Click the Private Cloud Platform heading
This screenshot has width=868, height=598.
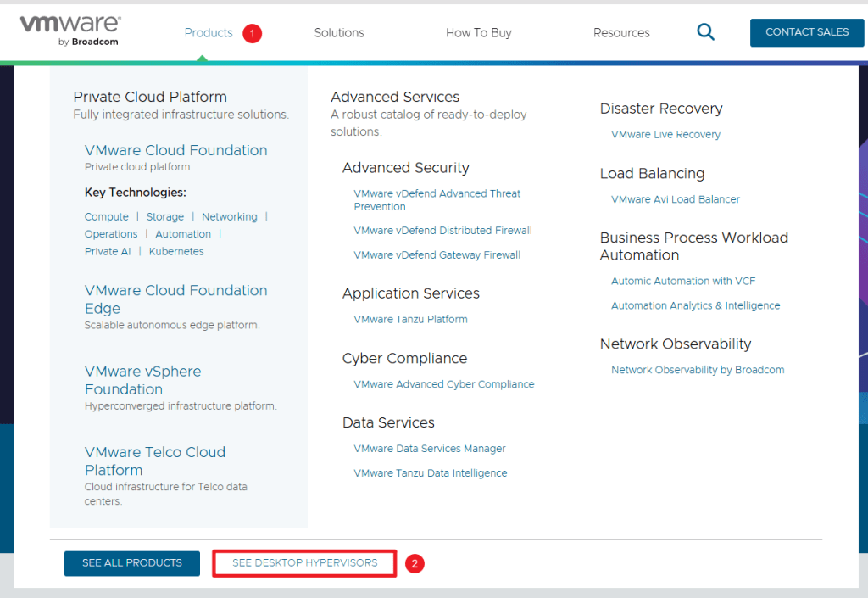(x=150, y=97)
